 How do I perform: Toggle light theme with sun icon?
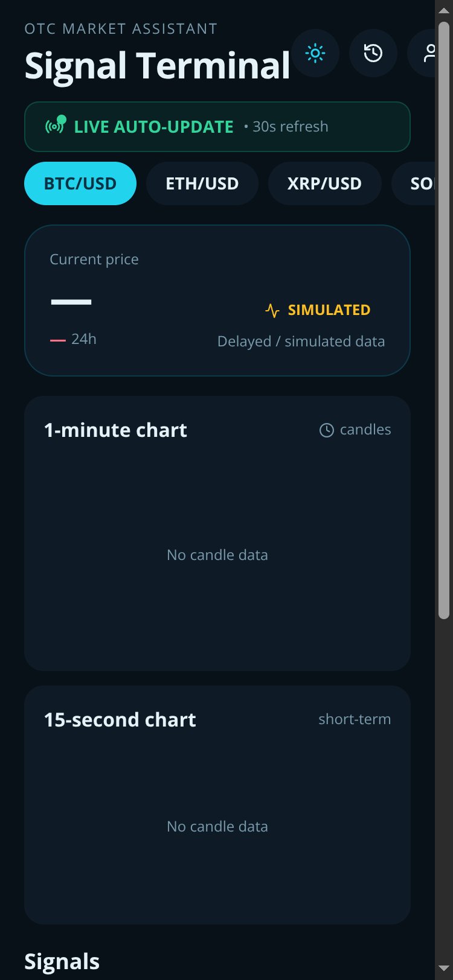[x=315, y=53]
